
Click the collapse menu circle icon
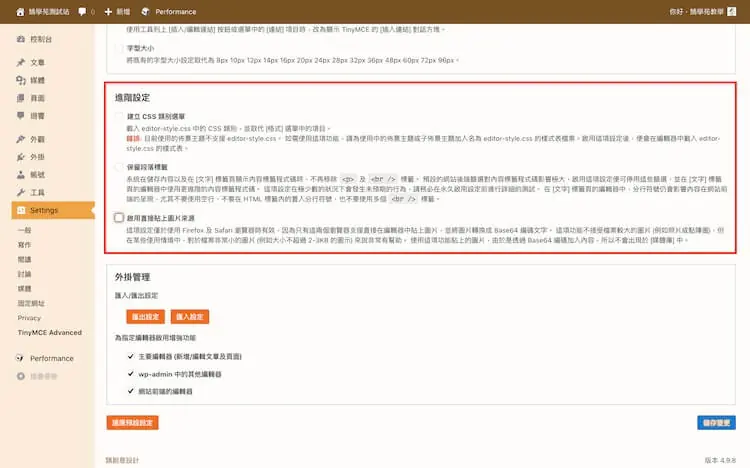tap(21, 376)
